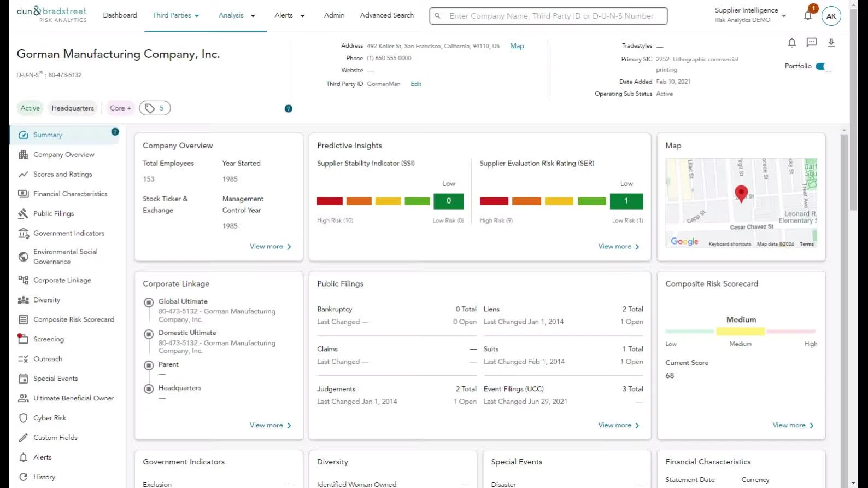Click the green SSI score 0 box
The image size is (868, 488).
[449, 201]
